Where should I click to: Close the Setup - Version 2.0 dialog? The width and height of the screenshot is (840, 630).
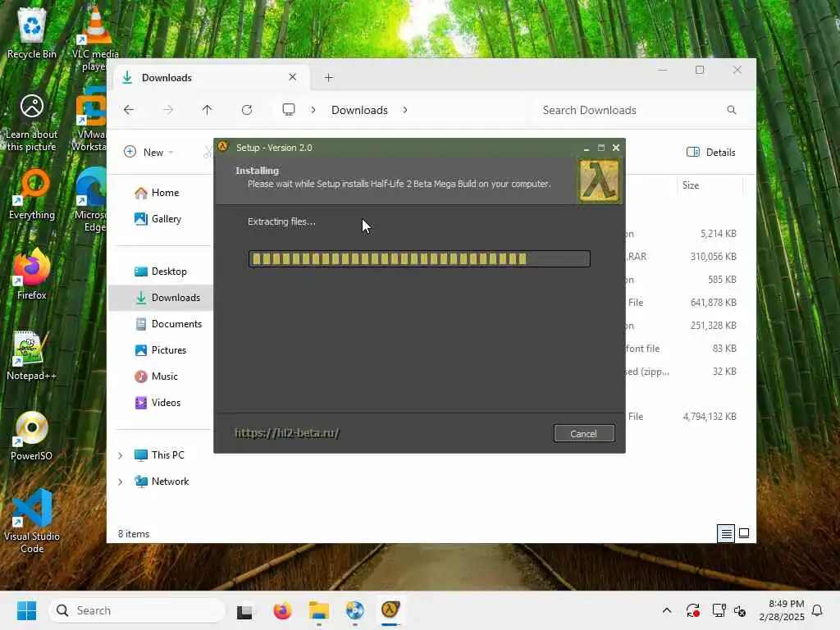[616, 148]
